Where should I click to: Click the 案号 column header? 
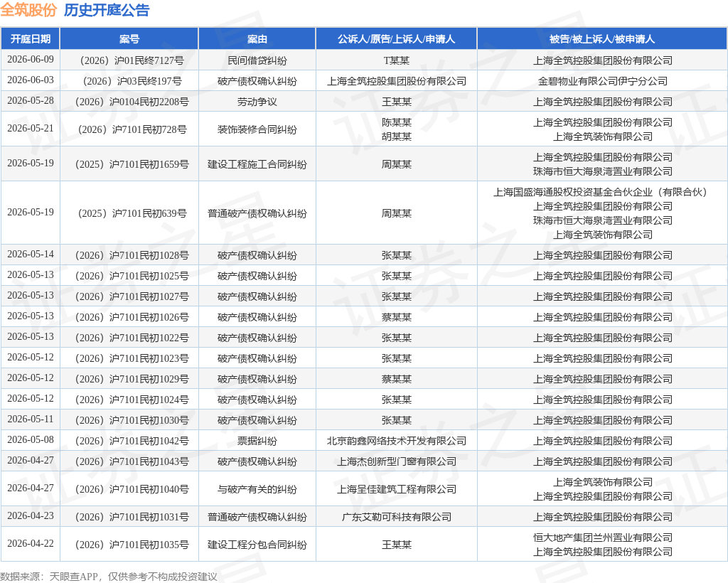(x=129, y=39)
